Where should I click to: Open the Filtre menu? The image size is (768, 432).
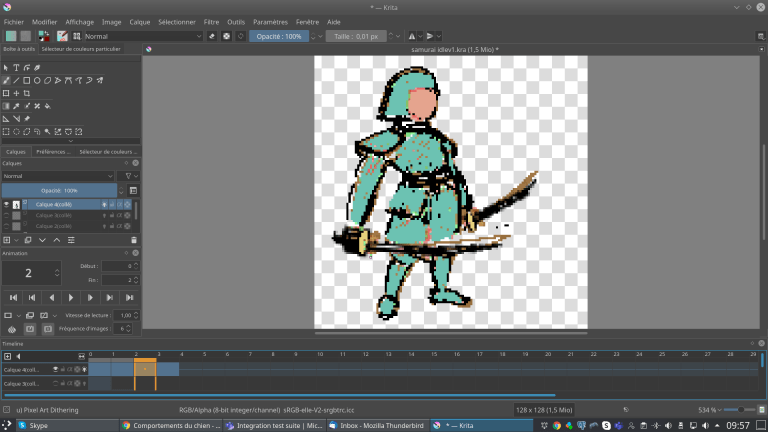pos(211,22)
